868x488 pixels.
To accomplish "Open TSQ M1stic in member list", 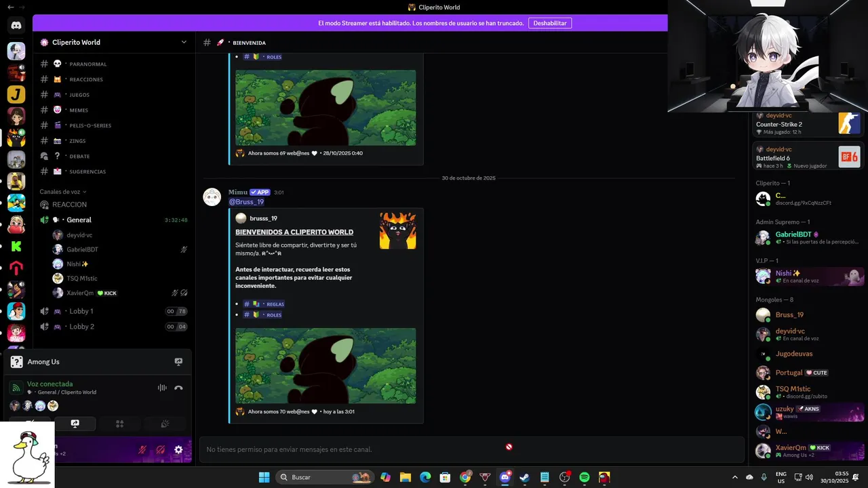I will [x=808, y=392].
